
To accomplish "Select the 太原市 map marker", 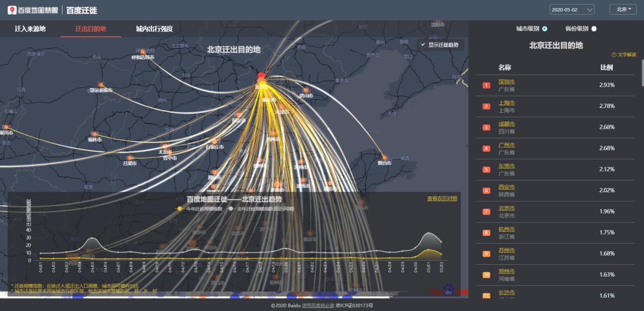I will pyautogui.click(x=165, y=147).
